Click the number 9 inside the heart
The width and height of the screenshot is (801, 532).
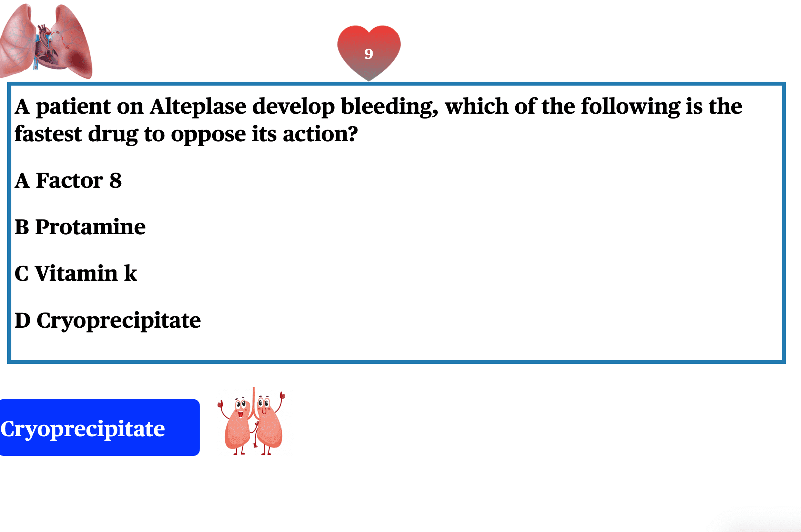pos(369,54)
